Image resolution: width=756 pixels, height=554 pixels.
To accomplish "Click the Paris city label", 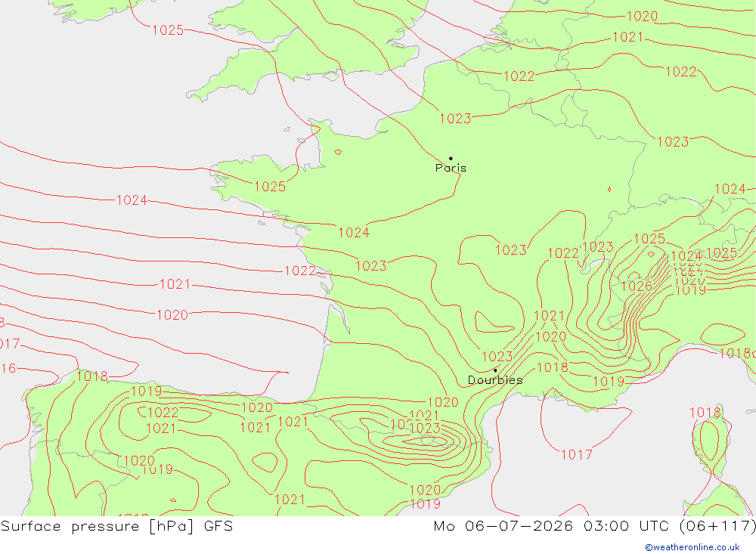I will pyautogui.click(x=451, y=168).
